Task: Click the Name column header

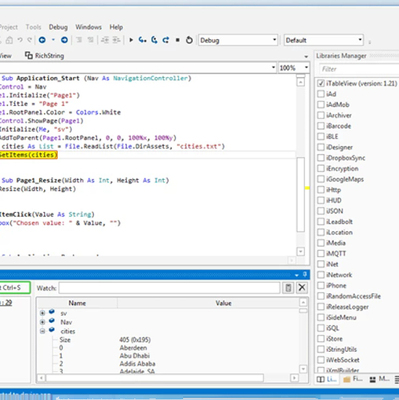Action: (x=77, y=303)
